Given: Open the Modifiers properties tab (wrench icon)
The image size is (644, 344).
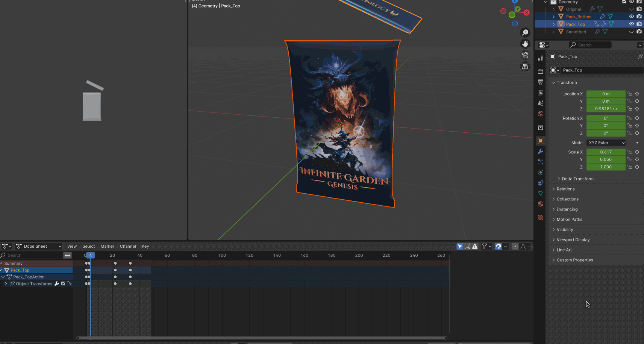Looking at the screenshot, I should [541, 152].
